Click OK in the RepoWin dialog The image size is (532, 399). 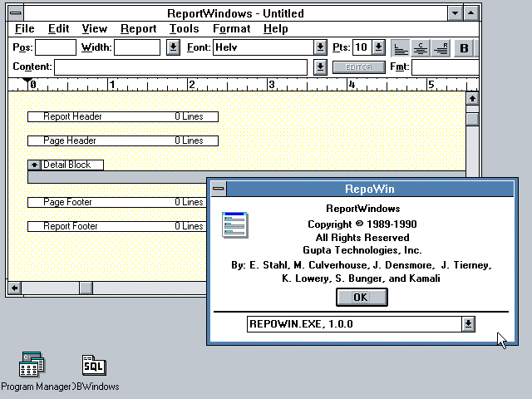point(362,298)
